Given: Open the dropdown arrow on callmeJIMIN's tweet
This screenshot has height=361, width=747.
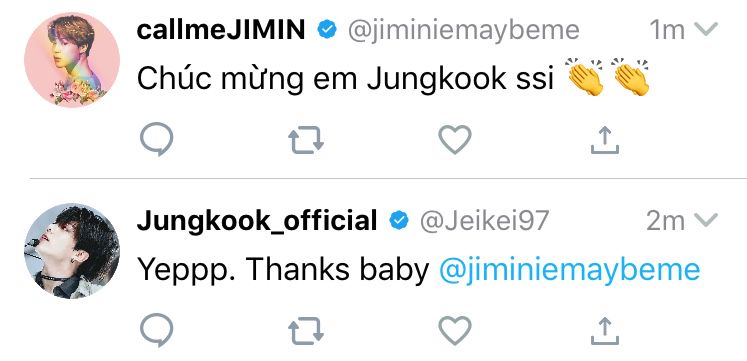Looking at the screenshot, I should [x=706, y=30].
